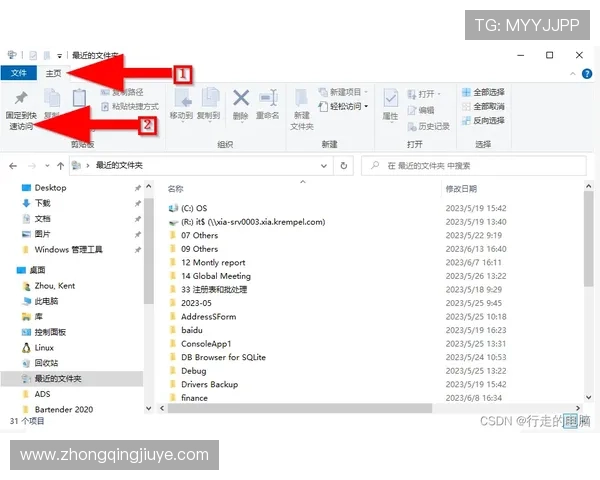Open Properties (属性) from the ribbon

390,100
